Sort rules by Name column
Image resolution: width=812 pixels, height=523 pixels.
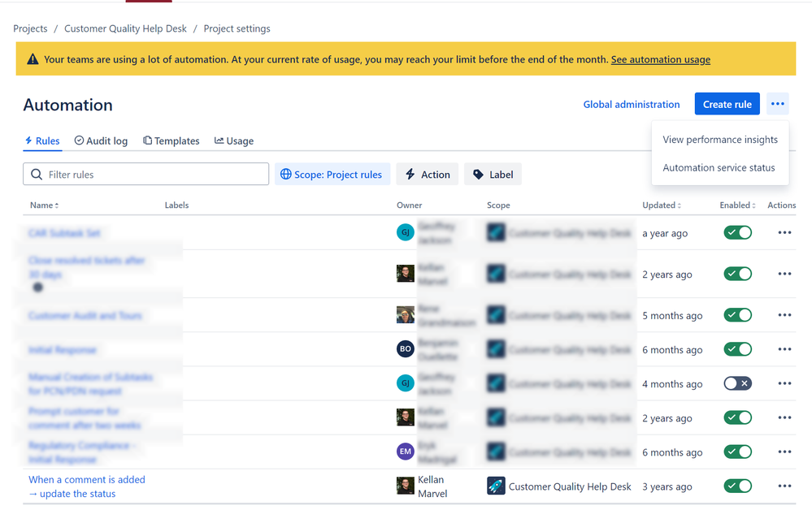pyautogui.click(x=44, y=205)
